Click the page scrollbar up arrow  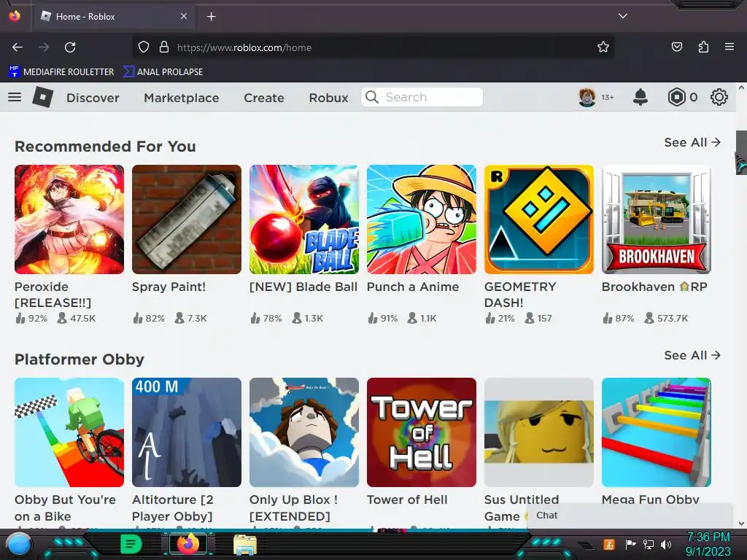pos(741,88)
